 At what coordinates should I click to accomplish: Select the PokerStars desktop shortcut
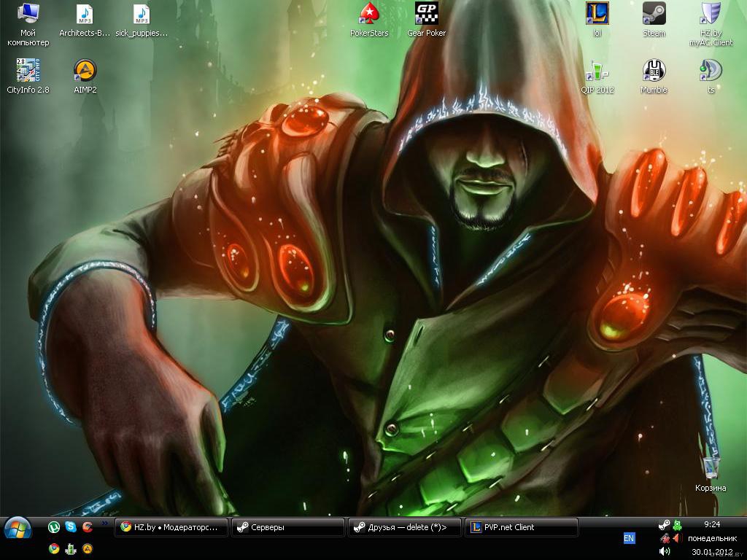tap(369, 20)
